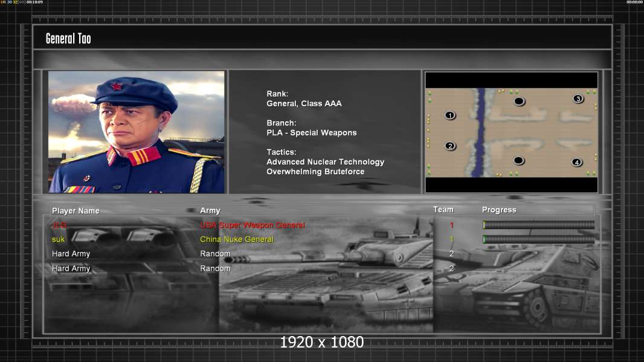This screenshot has height=362, width=644.
Task: Click the Player Name column header
Action: click(x=76, y=211)
